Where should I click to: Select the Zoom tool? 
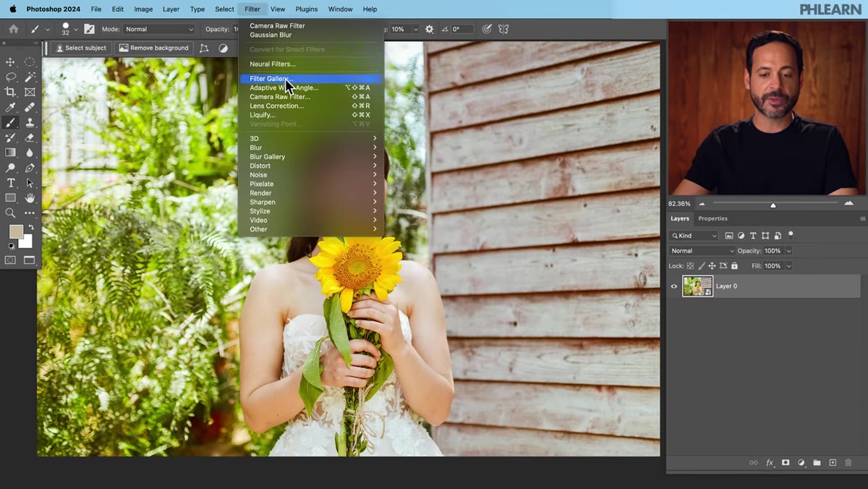11,213
